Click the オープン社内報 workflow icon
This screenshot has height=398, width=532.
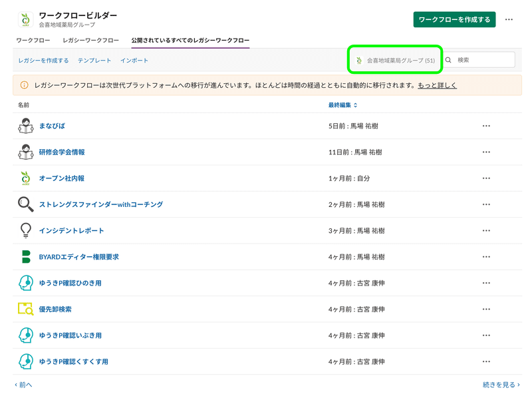pos(26,178)
